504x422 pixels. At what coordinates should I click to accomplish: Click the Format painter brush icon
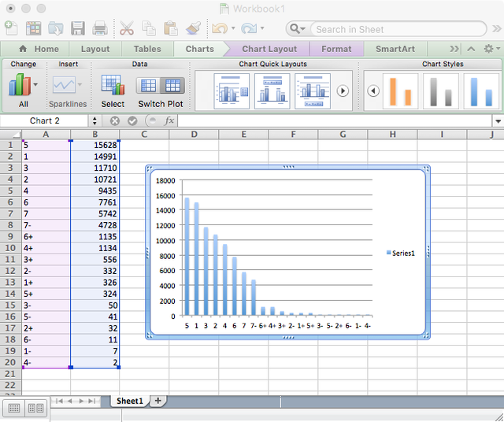click(x=193, y=28)
